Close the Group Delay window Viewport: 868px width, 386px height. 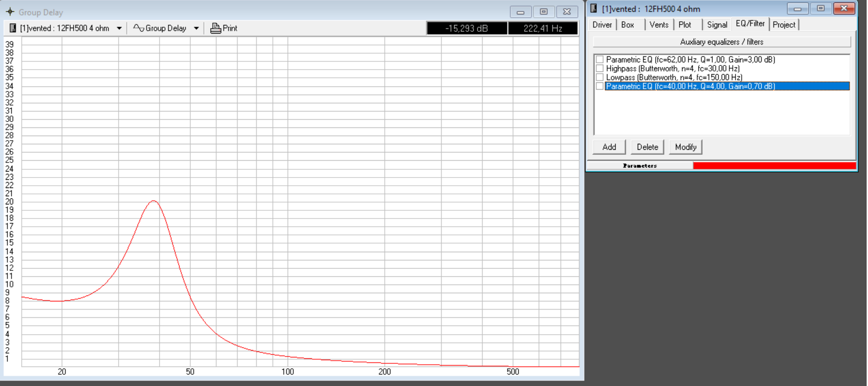pyautogui.click(x=567, y=12)
